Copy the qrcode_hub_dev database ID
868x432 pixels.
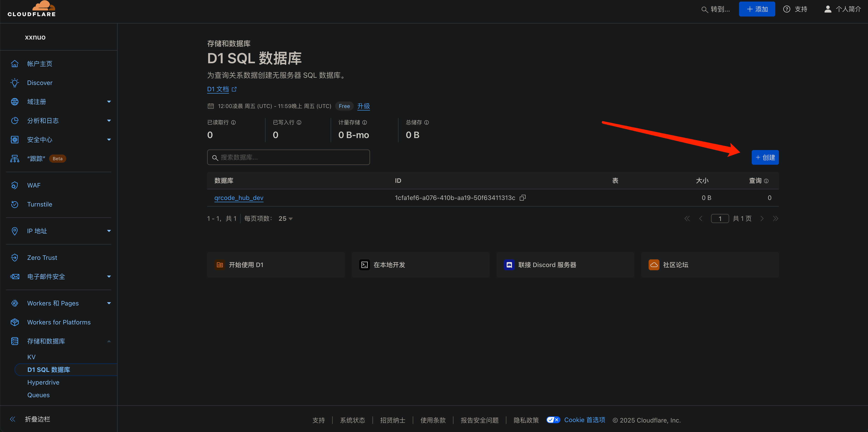[522, 198]
